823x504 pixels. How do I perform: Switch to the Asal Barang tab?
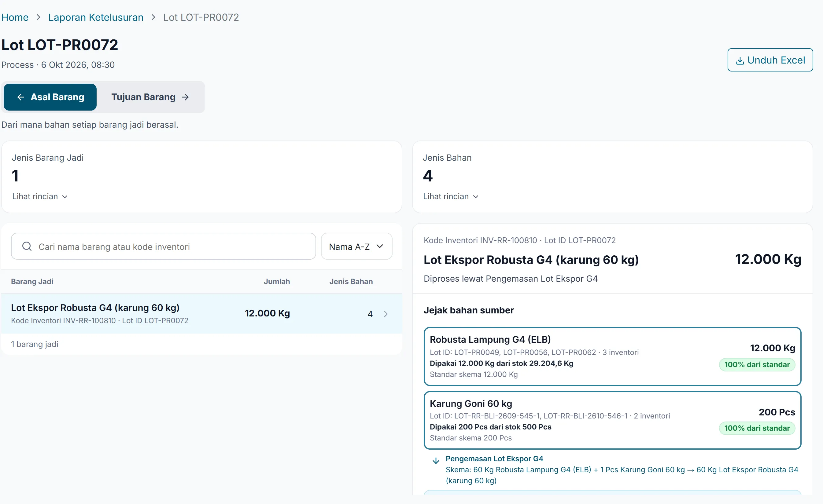point(50,97)
